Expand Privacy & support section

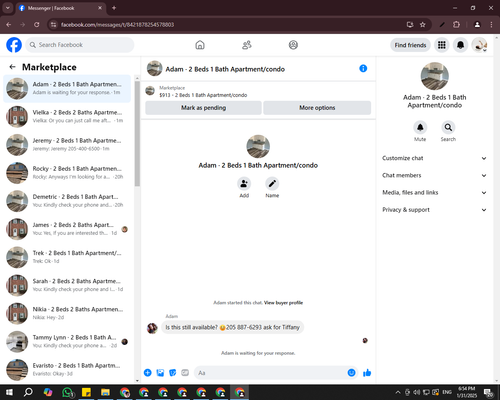(x=434, y=210)
